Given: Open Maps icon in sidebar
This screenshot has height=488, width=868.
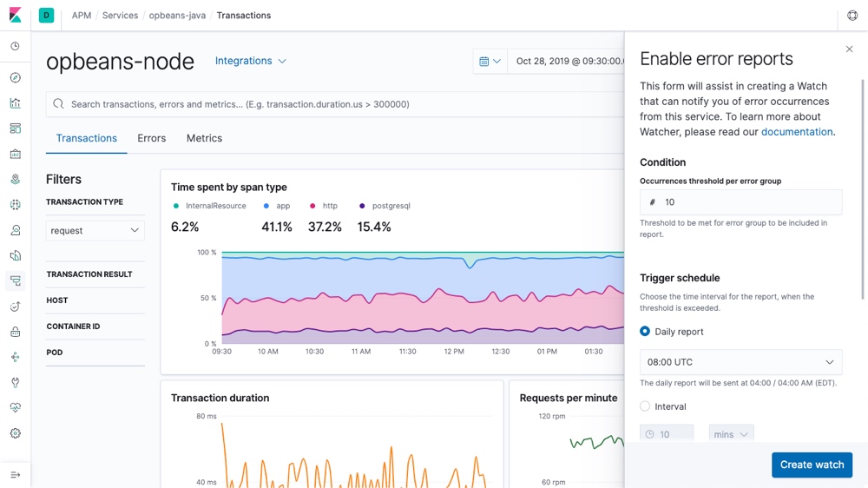Looking at the screenshot, I should pos(16,179).
